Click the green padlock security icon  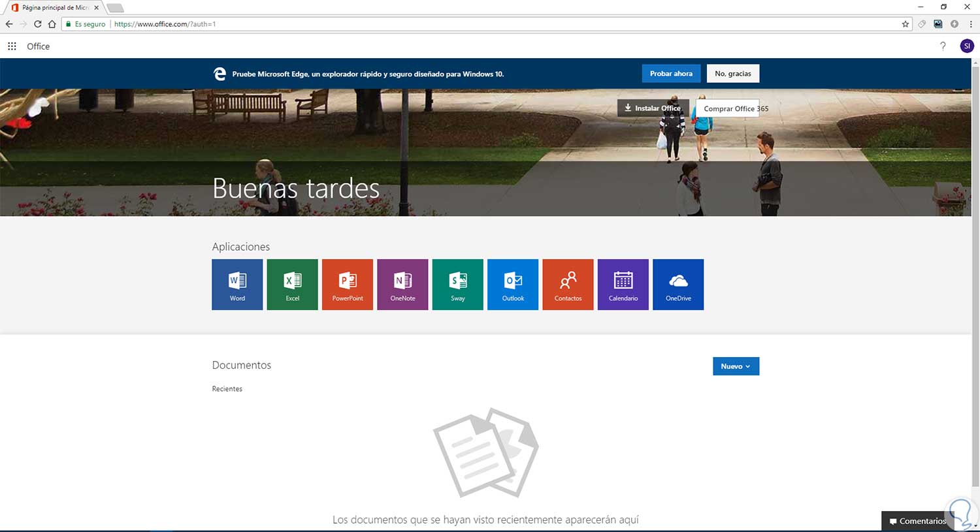point(68,24)
